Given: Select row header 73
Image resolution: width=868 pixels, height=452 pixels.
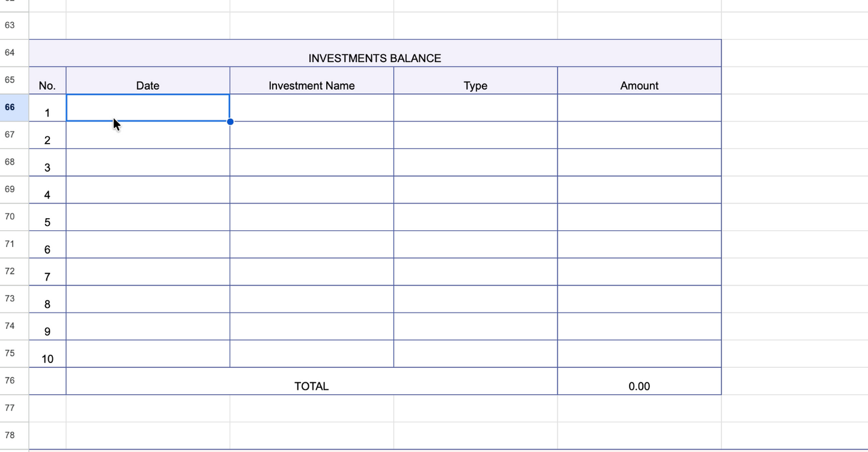Looking at the screenshot, I should coord(14,299).
